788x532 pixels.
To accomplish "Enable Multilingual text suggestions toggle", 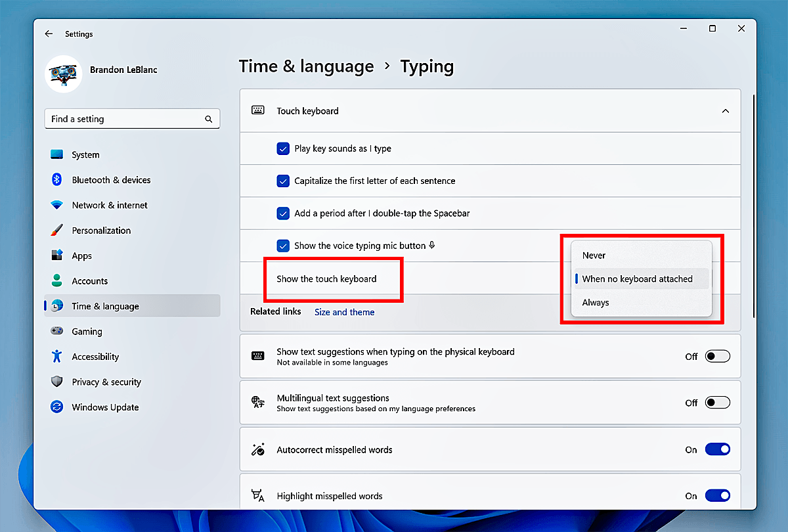I will 718,403.
